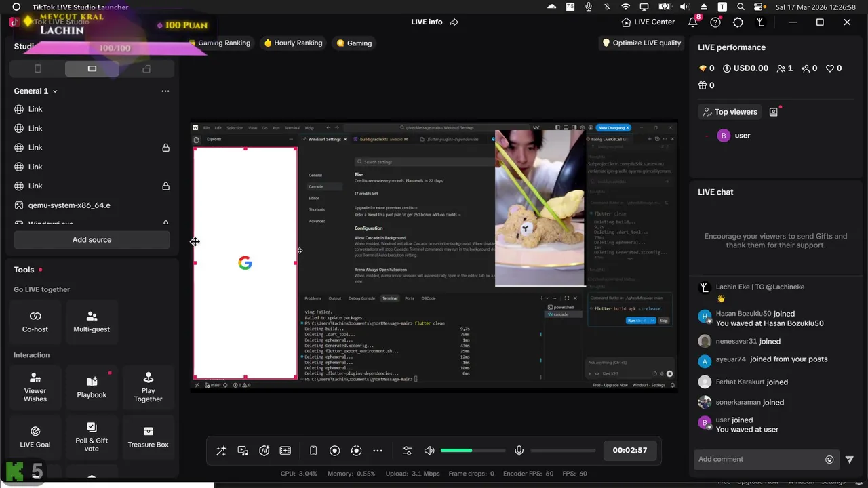868x488 pixels.
Task: Adjust the microphone volume slider
Action: click(562, 451)
